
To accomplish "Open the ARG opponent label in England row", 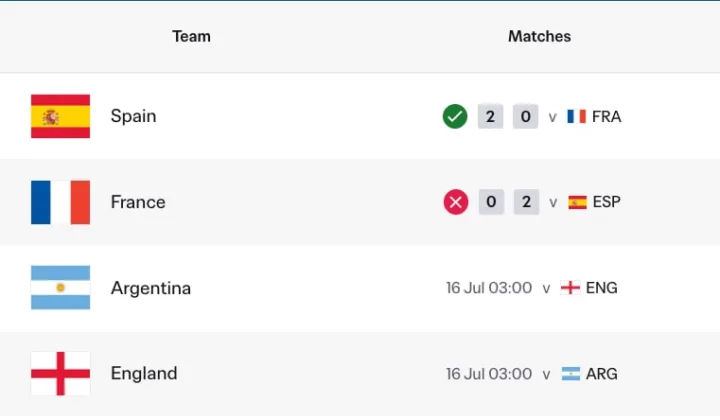I will [x=602, y=374].
